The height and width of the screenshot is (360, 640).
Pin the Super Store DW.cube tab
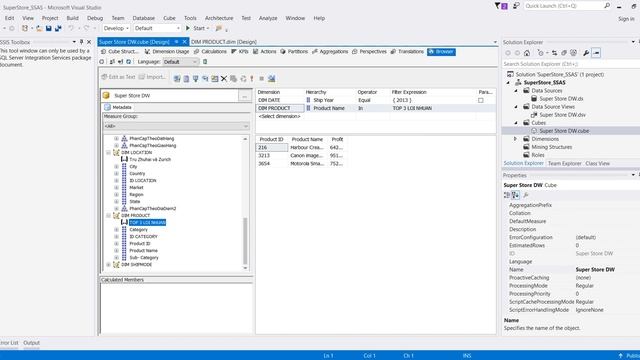[x=176, y=42]
